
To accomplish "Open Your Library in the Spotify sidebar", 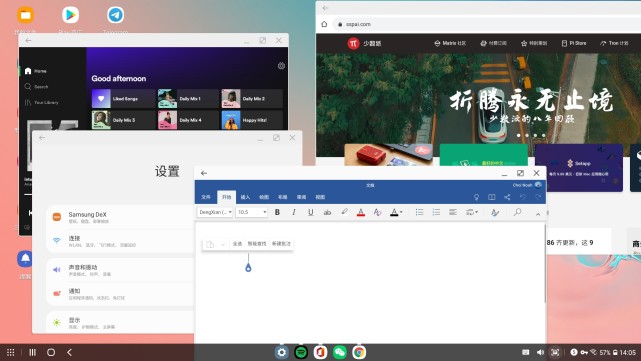I will pos(41,103).
